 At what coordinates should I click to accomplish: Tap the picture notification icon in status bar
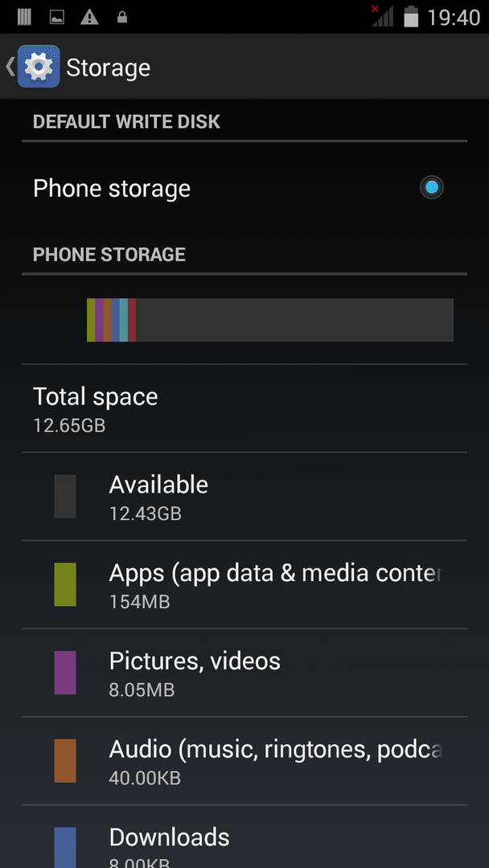[56, 17]
